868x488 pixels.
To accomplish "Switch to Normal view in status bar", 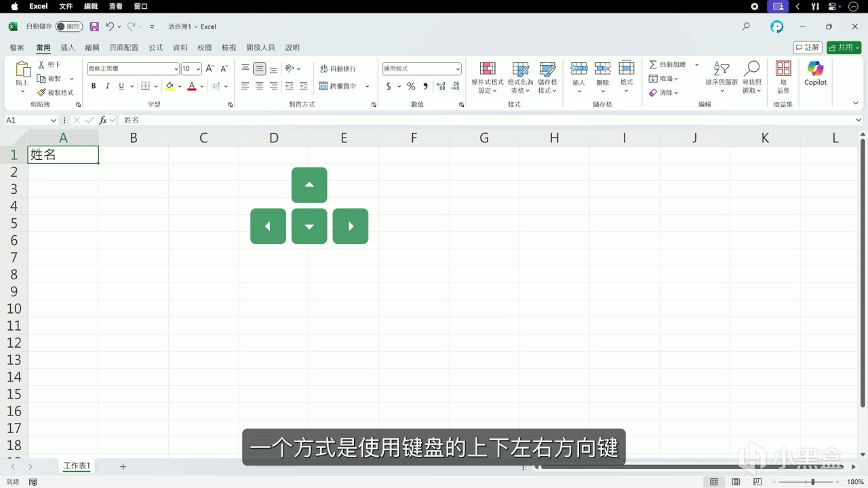I will [713, 482].
